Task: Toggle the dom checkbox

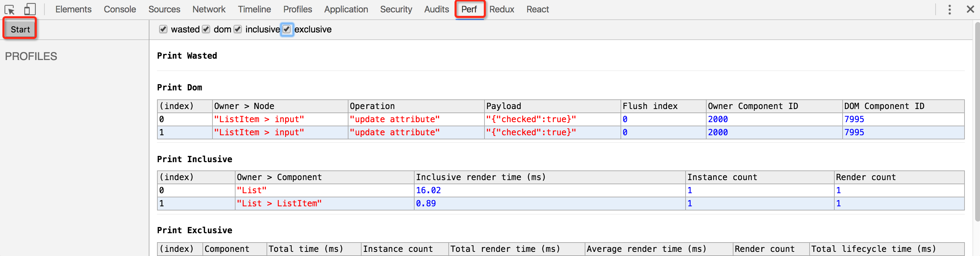Action: [x=206, y=29]
